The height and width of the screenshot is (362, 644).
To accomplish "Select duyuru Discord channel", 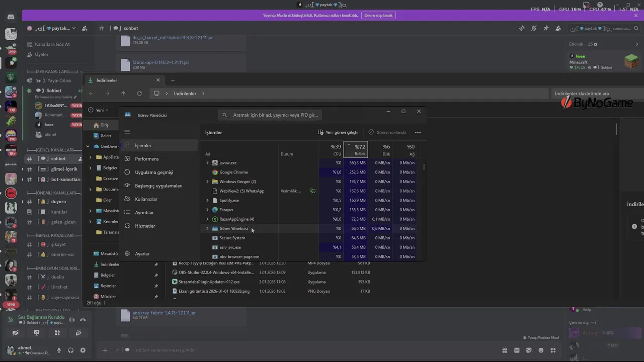I will point(54,202).
